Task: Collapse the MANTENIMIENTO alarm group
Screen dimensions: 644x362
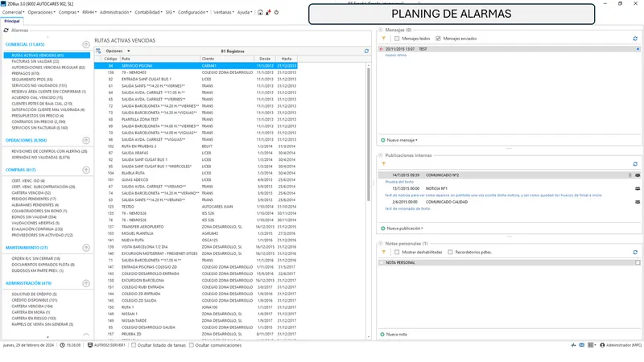Action: (86, 248)
